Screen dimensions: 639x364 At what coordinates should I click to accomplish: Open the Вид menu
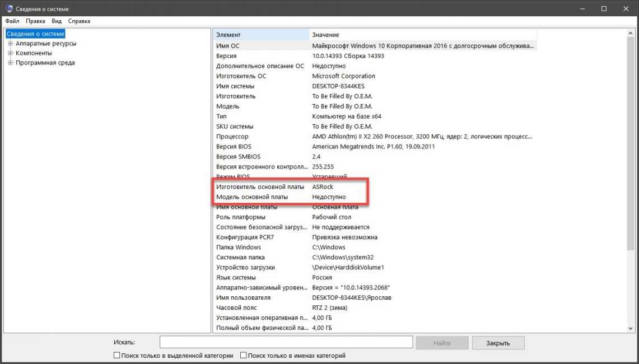(57, 21)
